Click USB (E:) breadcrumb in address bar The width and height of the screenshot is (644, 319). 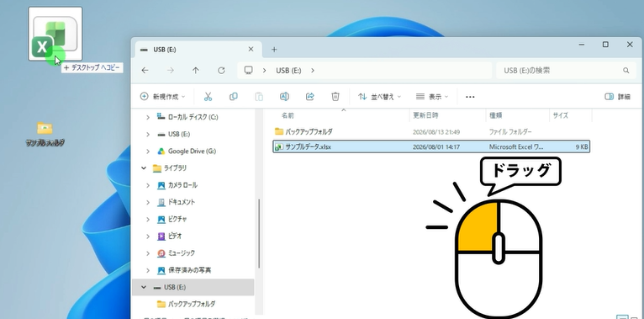(x=288, y=71)
